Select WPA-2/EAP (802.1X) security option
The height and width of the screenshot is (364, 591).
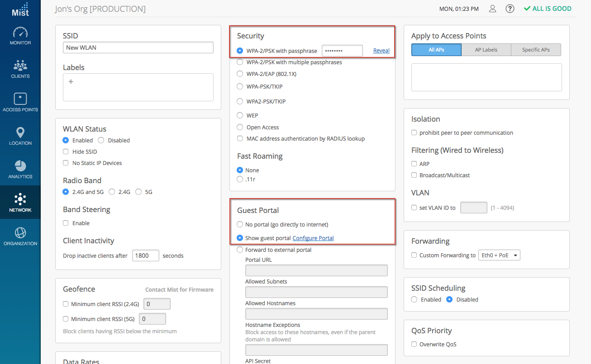tap(240, 74)
